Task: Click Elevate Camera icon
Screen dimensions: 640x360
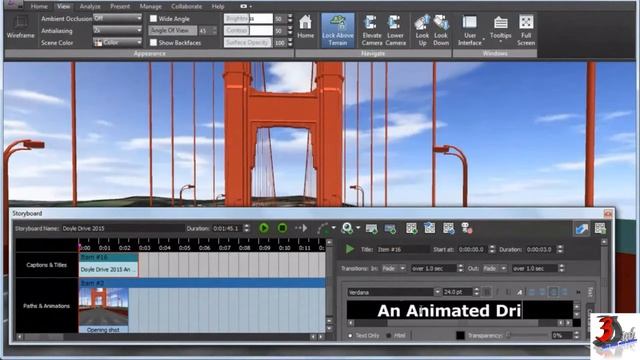Action: 371,30
